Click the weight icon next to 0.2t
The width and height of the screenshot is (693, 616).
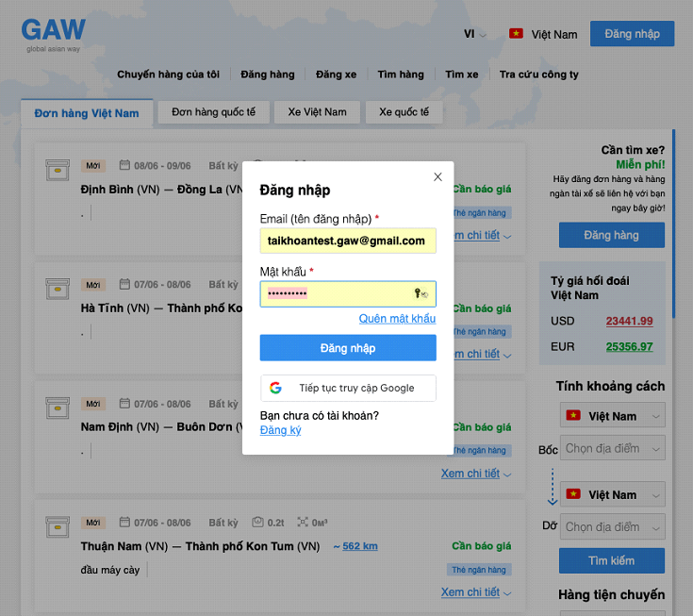point(257,522)
